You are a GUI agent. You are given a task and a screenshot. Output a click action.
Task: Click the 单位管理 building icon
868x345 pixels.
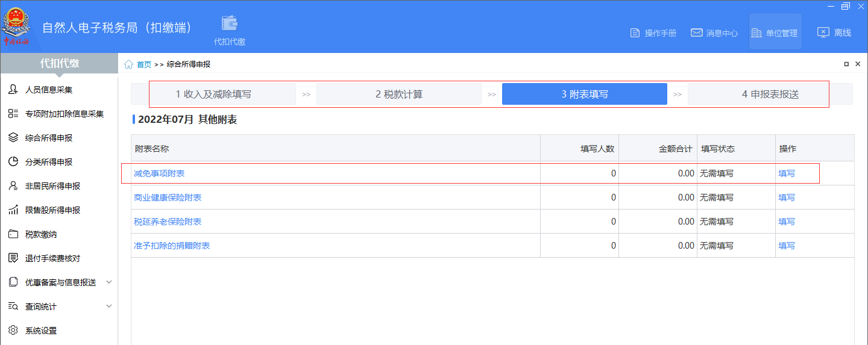coord(756,33)
